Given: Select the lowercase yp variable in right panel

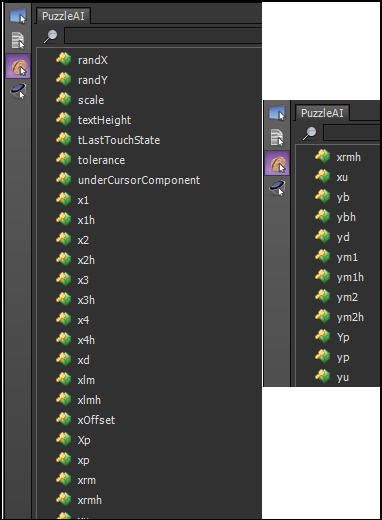Looking at the screenshot, I should pyautogui.click(x=343, y=358).
